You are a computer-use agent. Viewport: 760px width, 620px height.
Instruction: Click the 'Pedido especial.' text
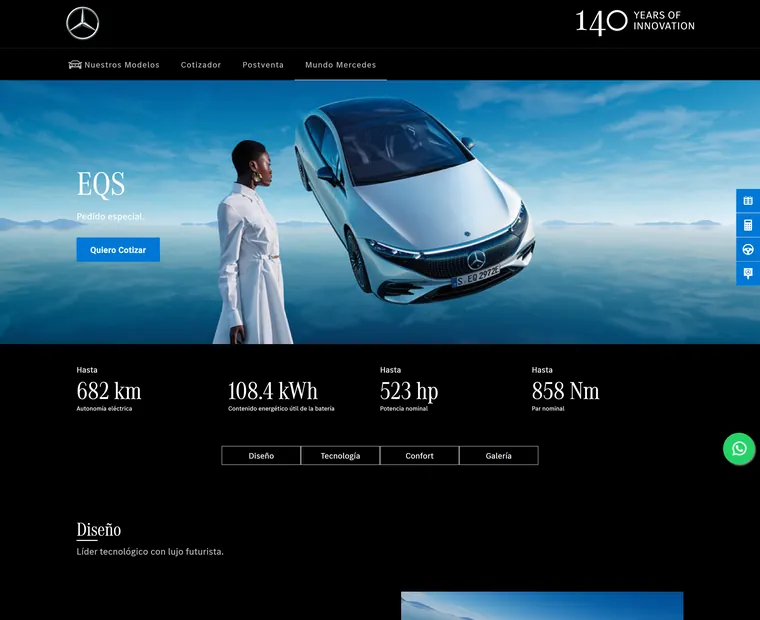tap(111, 217)
